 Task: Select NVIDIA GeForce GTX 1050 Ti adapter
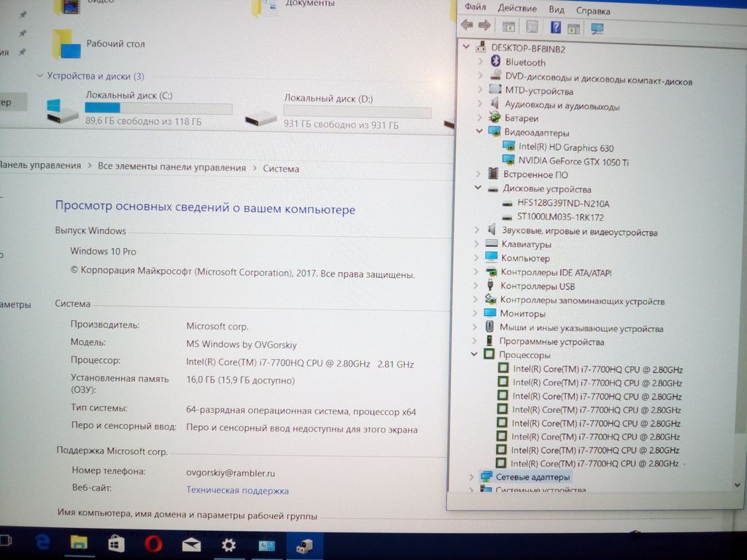(573, 160)
